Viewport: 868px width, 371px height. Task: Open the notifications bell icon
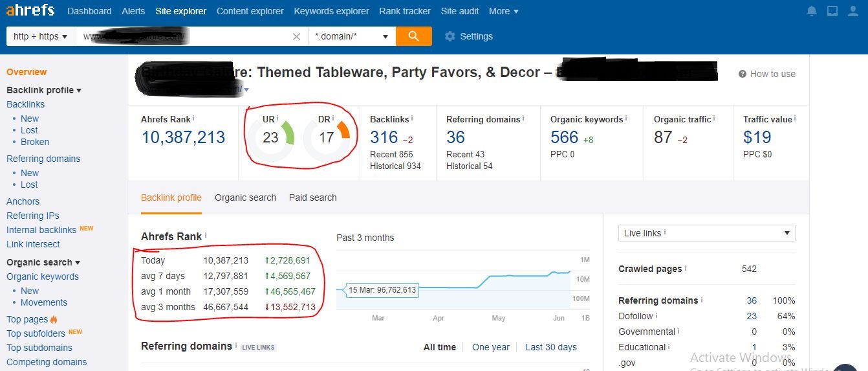(812, 11)
